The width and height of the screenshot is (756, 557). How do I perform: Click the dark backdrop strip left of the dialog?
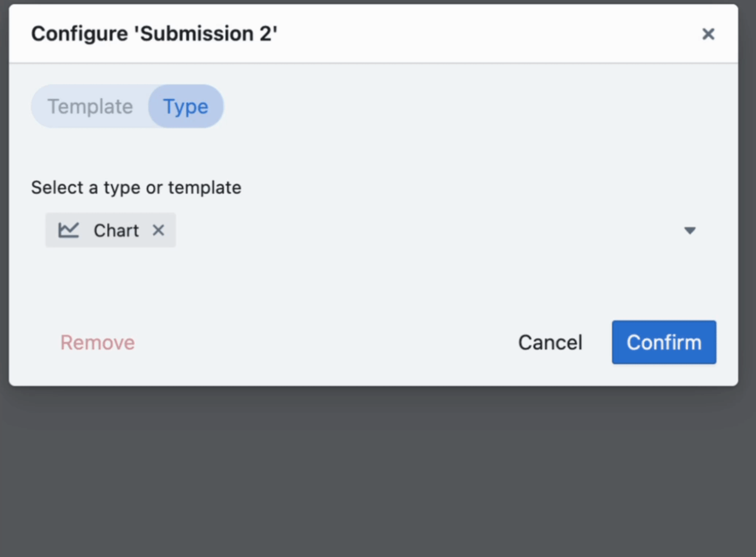tap(4, 219)
